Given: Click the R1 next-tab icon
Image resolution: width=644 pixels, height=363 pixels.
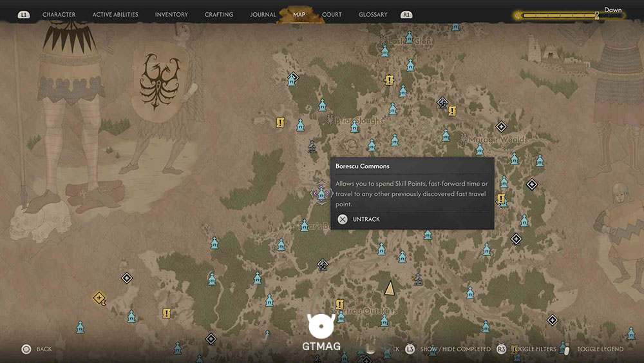Looking at the screenshot, I should [x=406, y=15].
